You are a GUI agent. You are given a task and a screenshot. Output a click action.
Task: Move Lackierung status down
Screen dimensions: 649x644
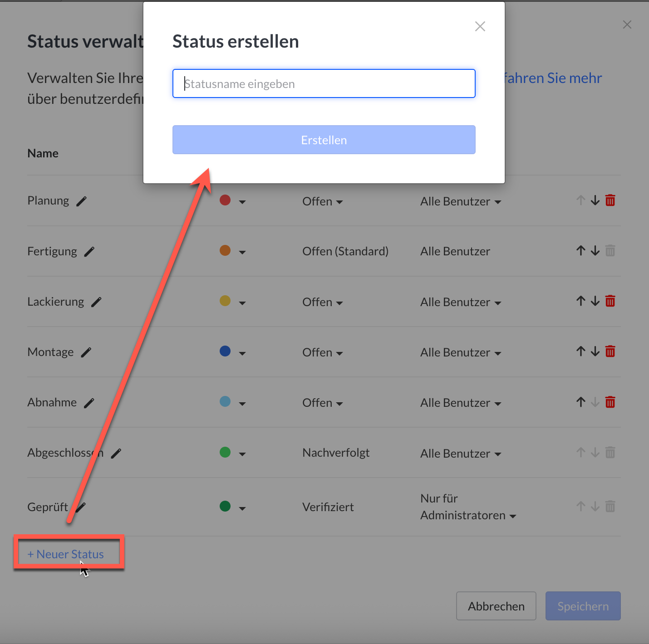click(x=595, y=301)
